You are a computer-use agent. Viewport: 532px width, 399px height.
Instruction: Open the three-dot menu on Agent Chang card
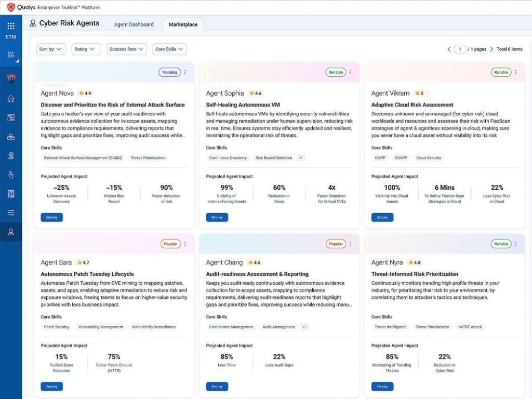(x=350, y=244)
